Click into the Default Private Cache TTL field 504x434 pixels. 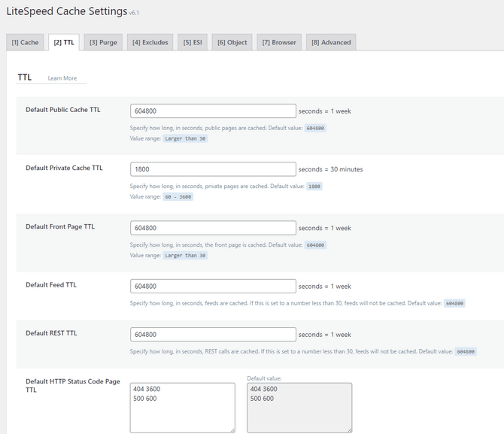tap(213, 169)
